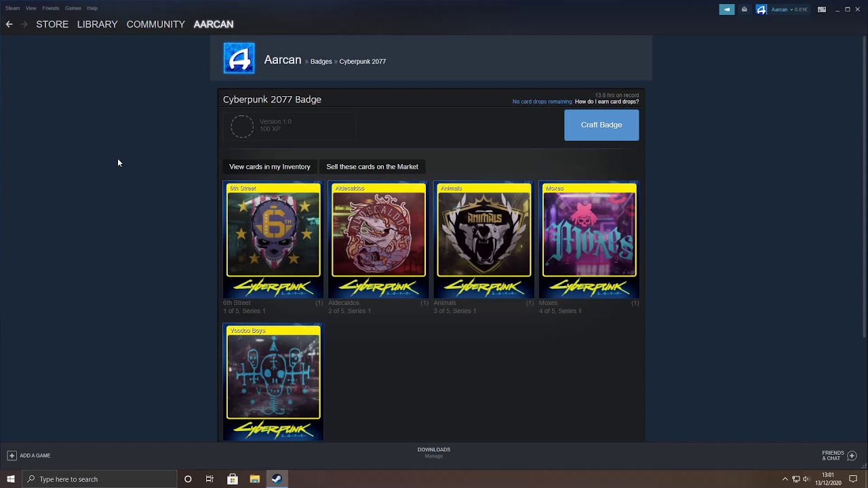Click the small avatar in title bar

coord(761,9)
